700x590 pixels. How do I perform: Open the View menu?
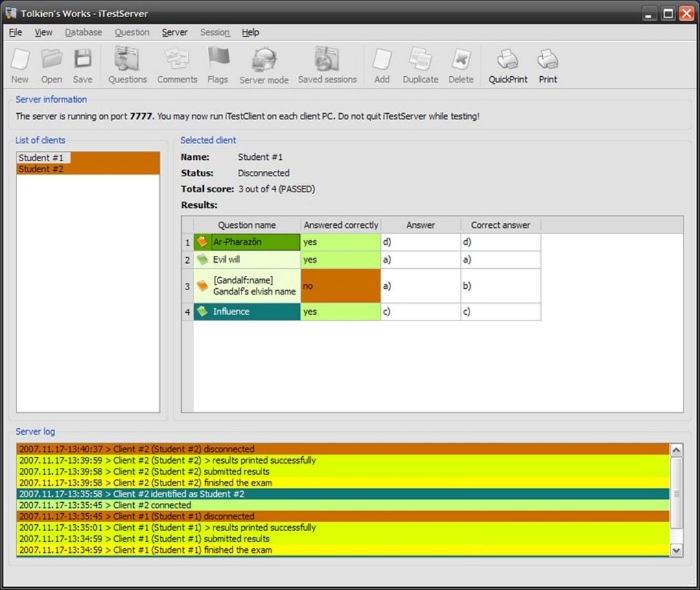(43, 32)
